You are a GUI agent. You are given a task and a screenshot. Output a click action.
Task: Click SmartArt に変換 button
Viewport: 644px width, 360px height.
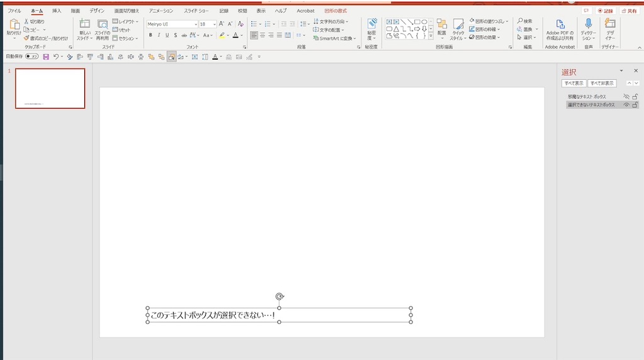coord(335,38)
